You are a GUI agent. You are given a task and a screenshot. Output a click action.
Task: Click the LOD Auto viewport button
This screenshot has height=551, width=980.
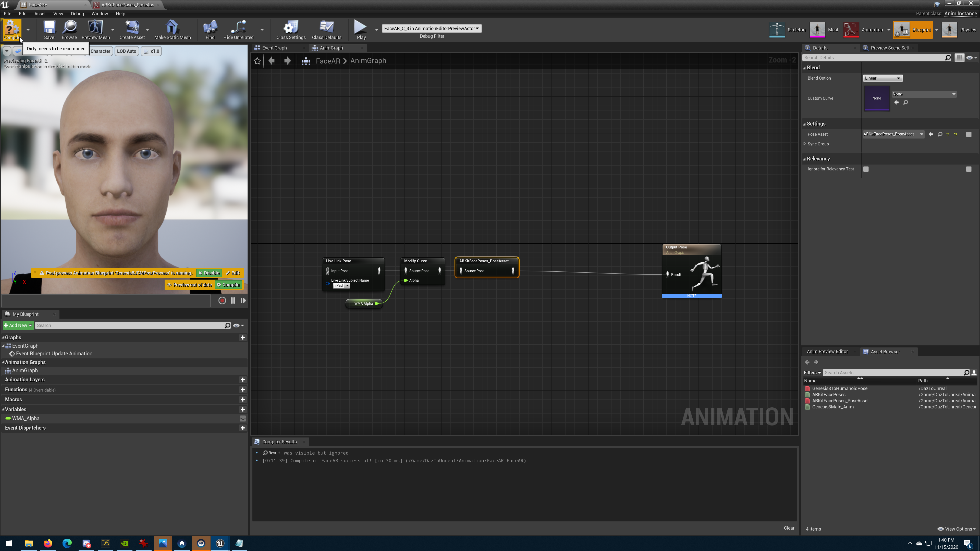[x=127, y=51]
